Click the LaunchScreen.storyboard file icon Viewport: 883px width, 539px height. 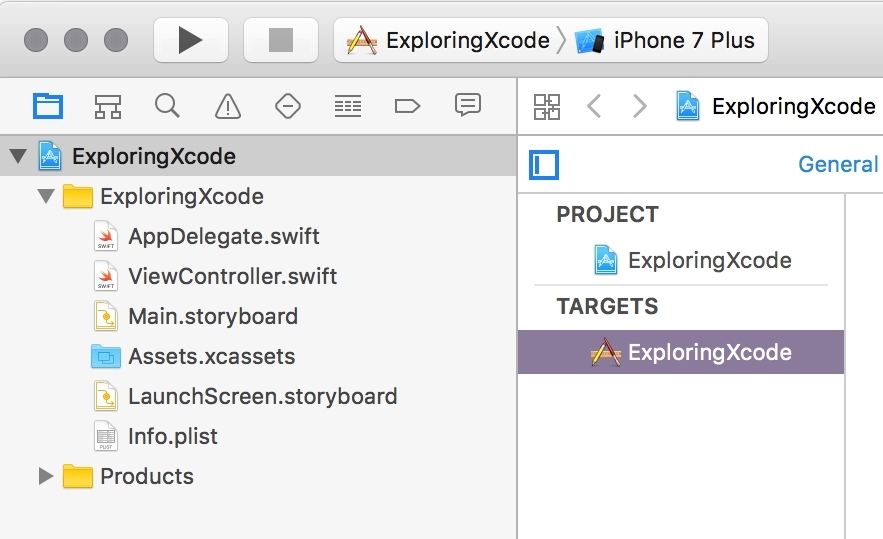tap(106, 397)
